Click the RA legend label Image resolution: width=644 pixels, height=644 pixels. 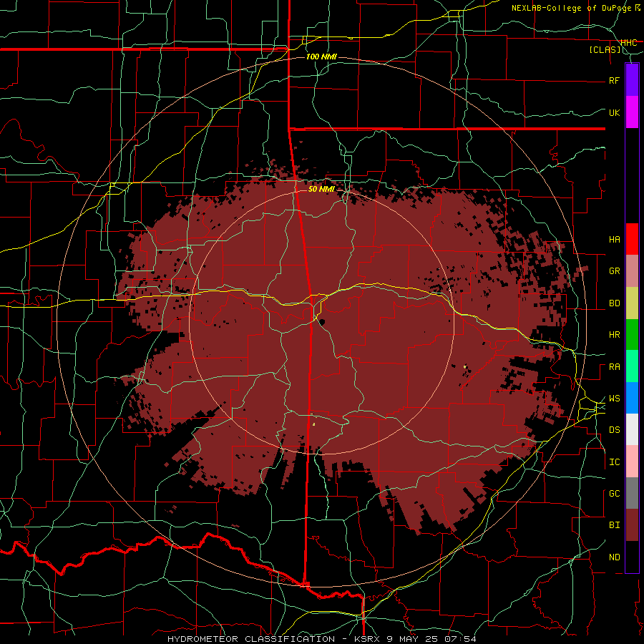(x=614, y=367)
